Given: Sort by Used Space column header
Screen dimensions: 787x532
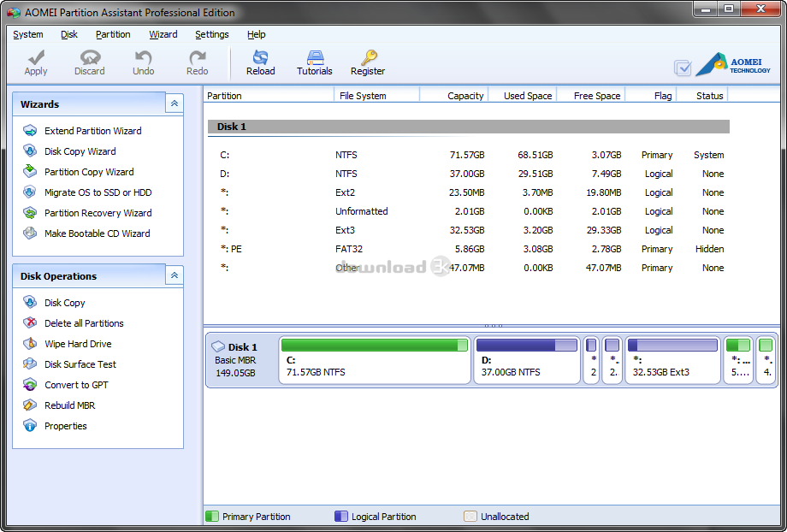Looking at the screenshot, I should [523, 95].
